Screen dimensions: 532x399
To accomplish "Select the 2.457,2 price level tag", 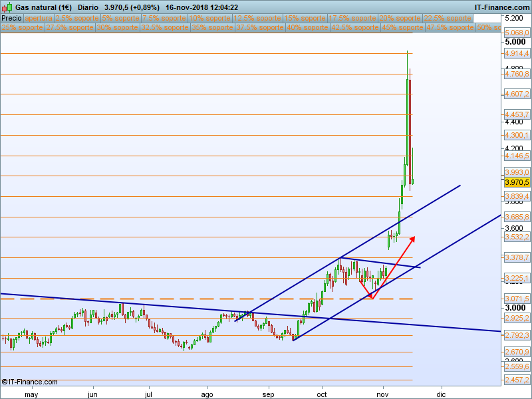I will [517, 380].
